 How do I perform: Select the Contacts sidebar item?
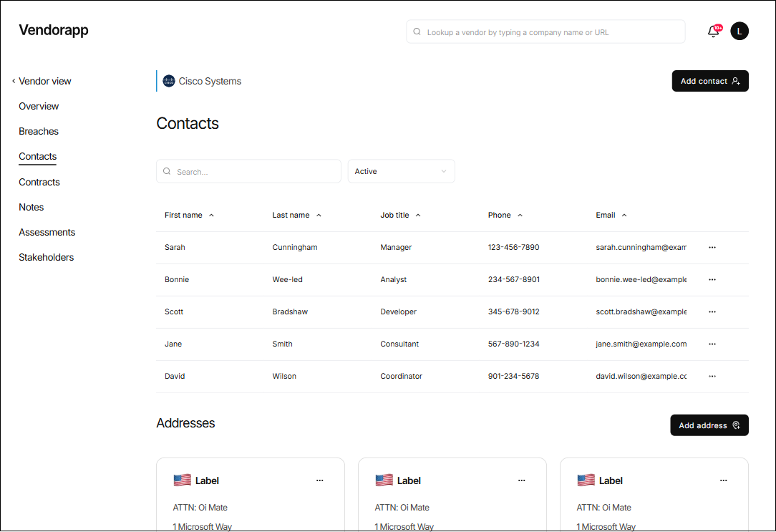38,156
